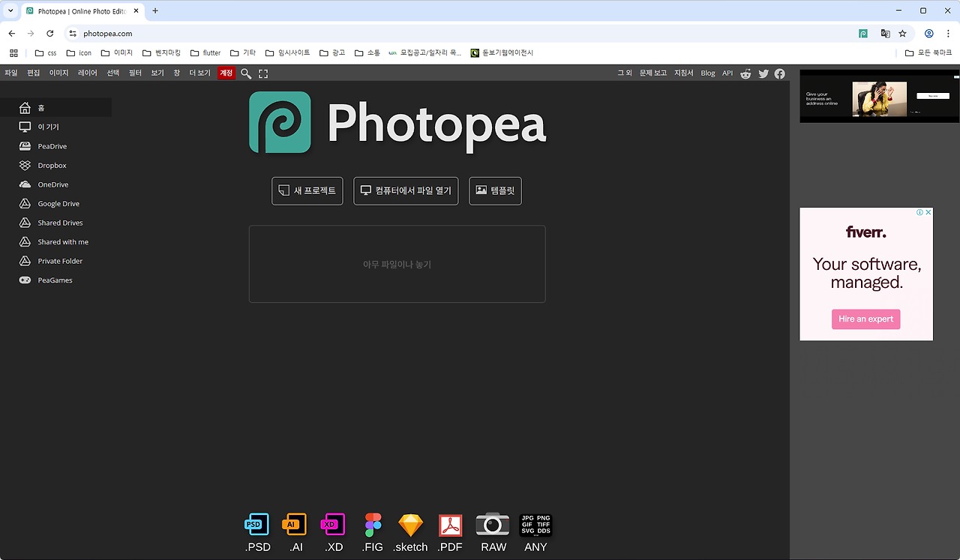Open the 더 보기 menu
This screenshot has width=960, height=560.
pos(199,73)
